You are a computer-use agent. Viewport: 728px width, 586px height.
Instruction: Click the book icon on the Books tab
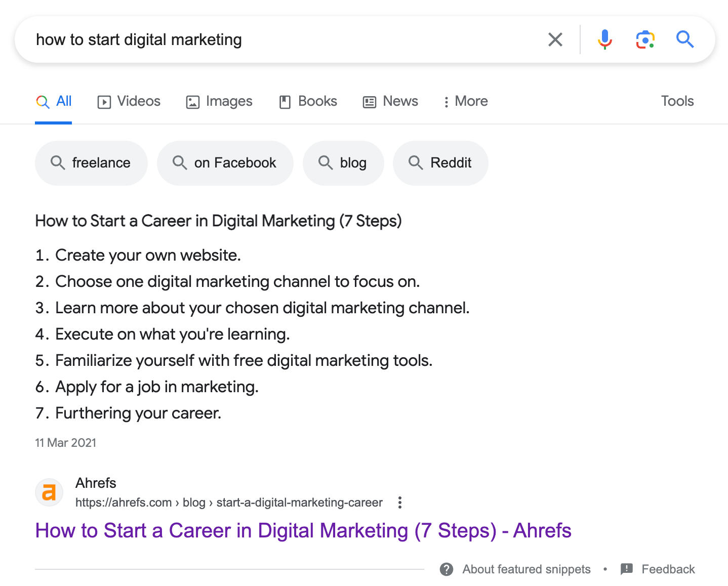click(286, 102)
